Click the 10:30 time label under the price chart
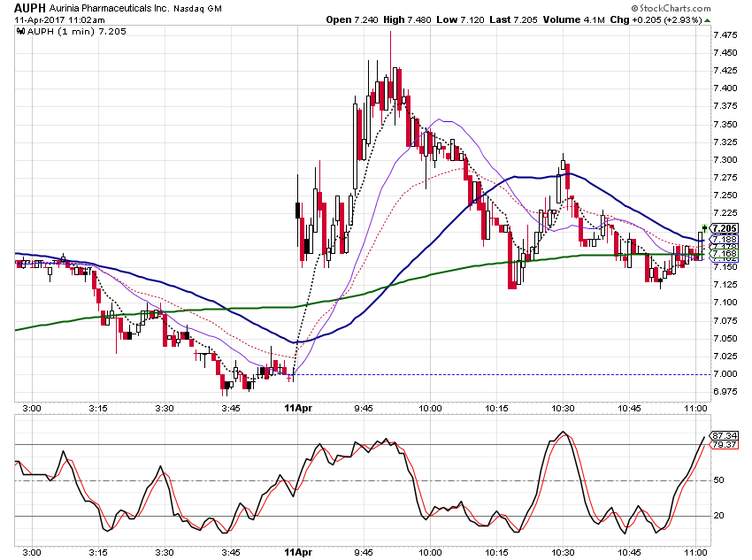 pos(563,408)
